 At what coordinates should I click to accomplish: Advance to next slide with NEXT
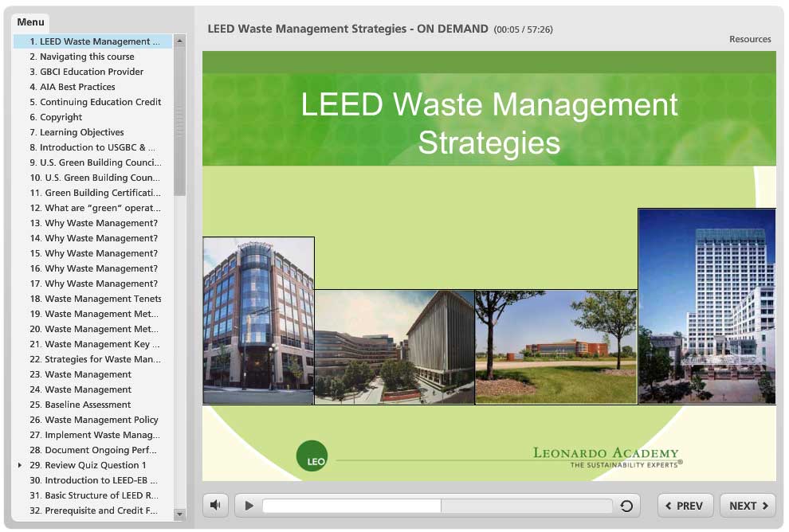(x=748, y=506)
